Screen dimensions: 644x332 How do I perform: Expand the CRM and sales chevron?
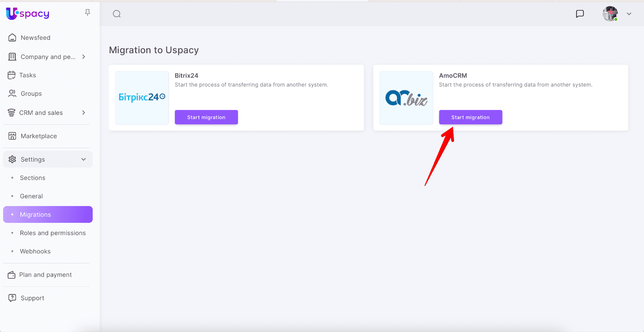(84, 113)
